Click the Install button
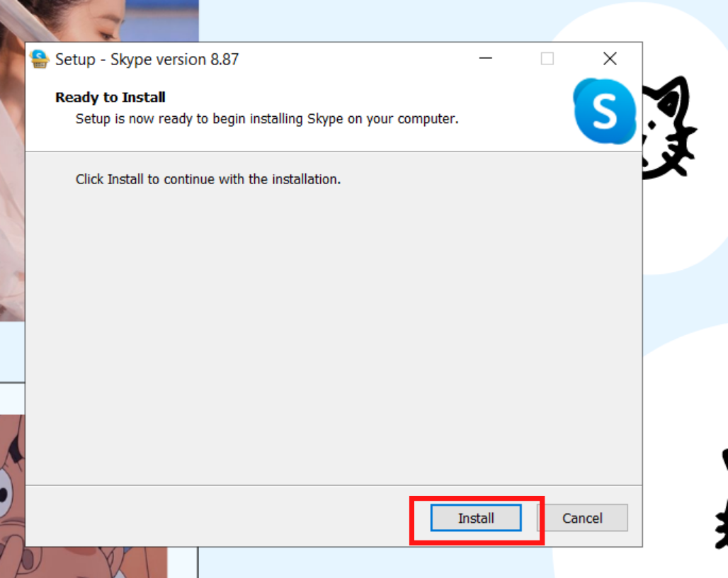728x578 pixels. [x=476, y=518]
